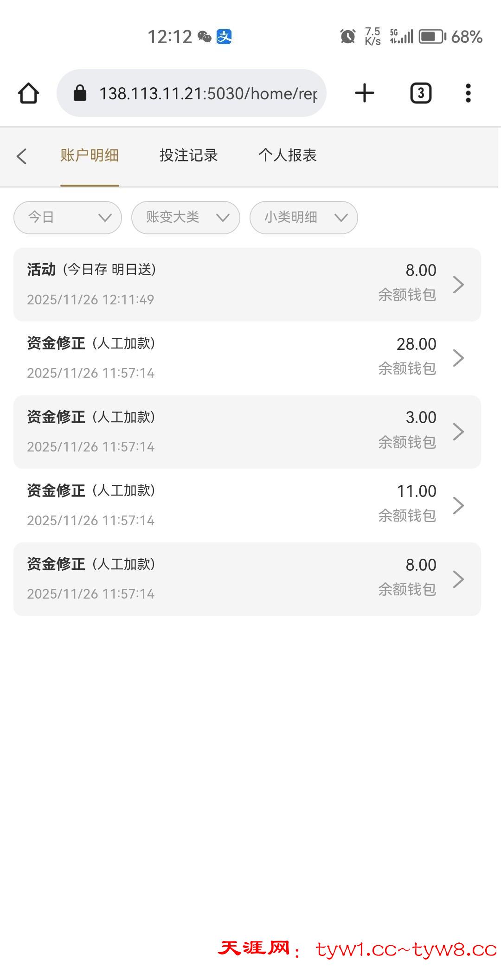The height and width of the screenshot is (980, 501).
Task: Expand the 今日 date filter dropdown
Action: pos(68,217)
